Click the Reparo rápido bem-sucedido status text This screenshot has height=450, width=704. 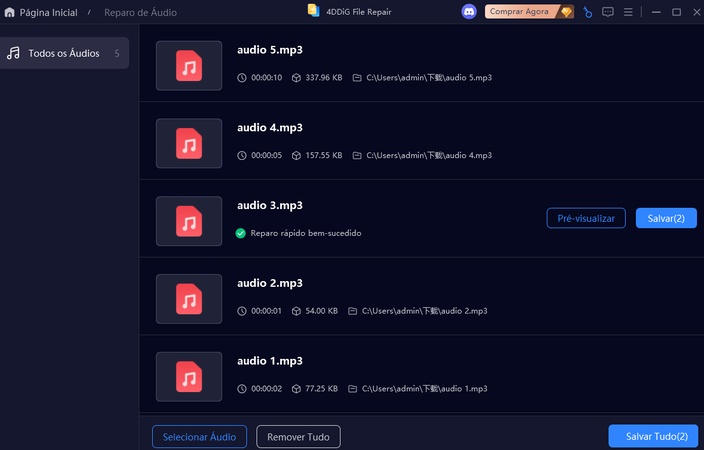click(x=306, y=233)
